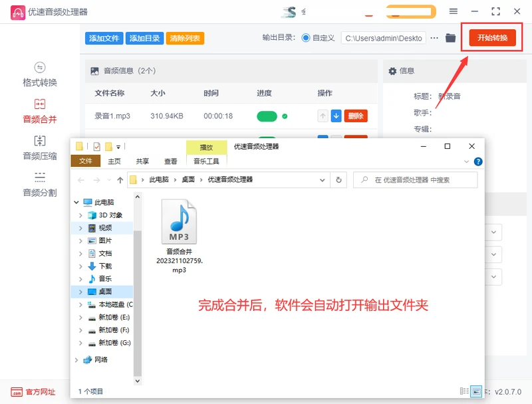532x404 pixels.
Task: Select the 自定义 output directory radio
Action: pos(306,38)
